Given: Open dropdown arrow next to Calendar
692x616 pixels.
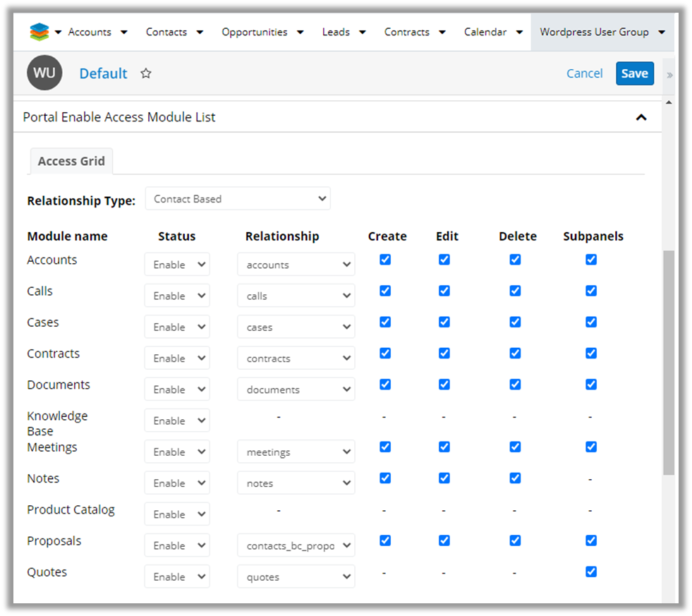Looking at the screenshot, I should tap(519, 32).
